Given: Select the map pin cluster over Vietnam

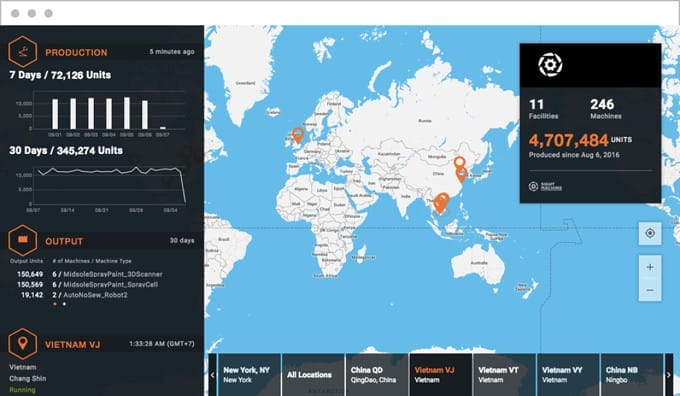Looking at the screenshot, I should click(x=441, y=203).
